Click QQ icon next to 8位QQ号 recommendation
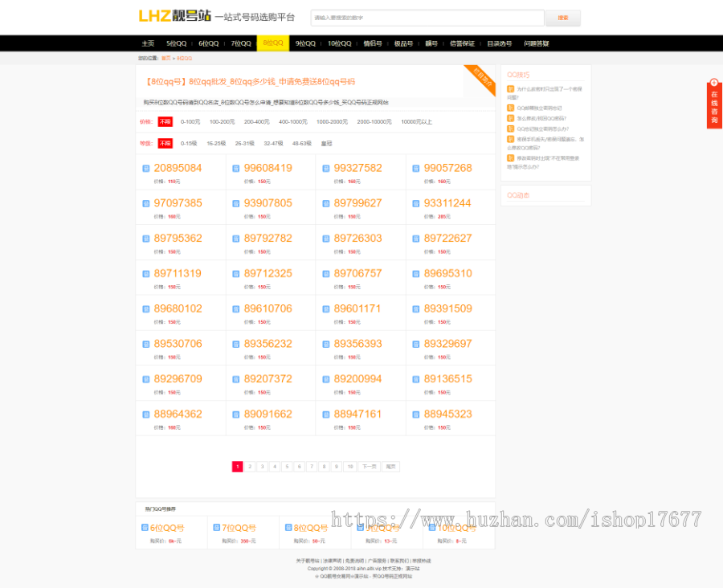 click(x=288, y=527)
